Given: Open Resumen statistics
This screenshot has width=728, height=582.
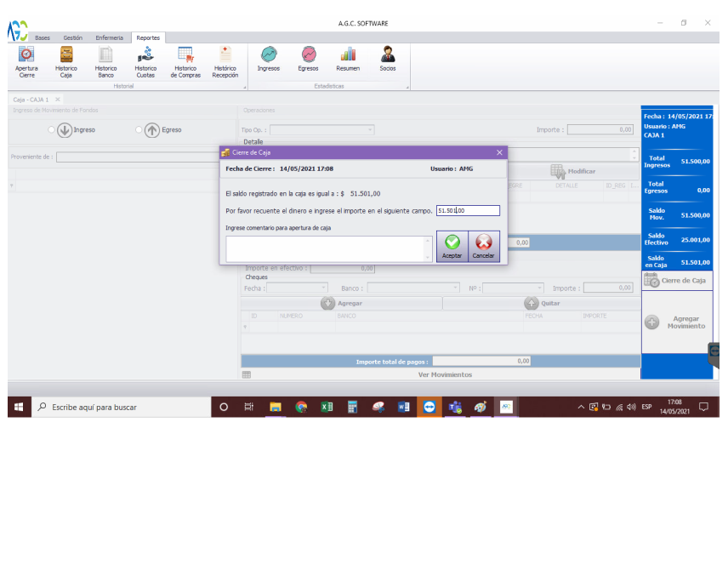Looking at the screenshot, I should tap(348, 59).
